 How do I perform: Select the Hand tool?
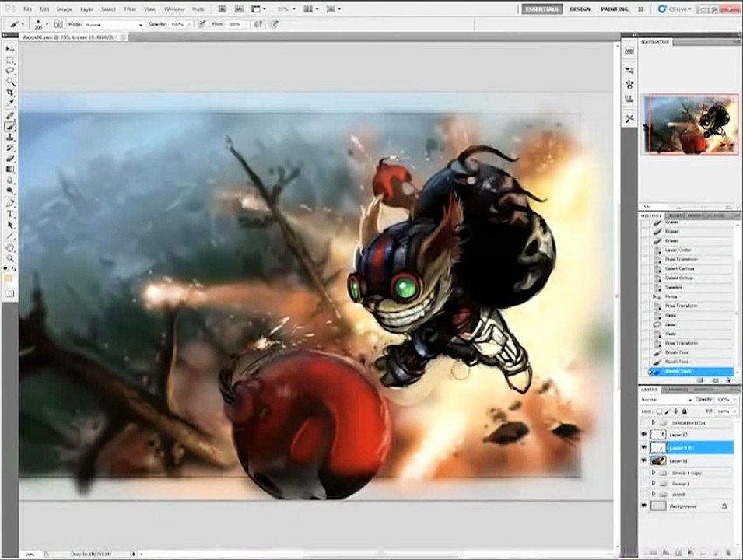pos(10,248)
